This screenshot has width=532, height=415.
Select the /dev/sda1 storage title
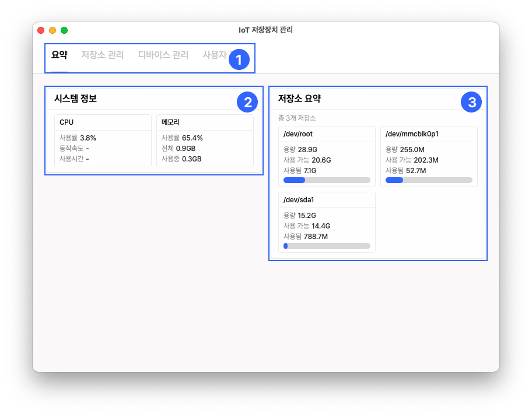299,200
